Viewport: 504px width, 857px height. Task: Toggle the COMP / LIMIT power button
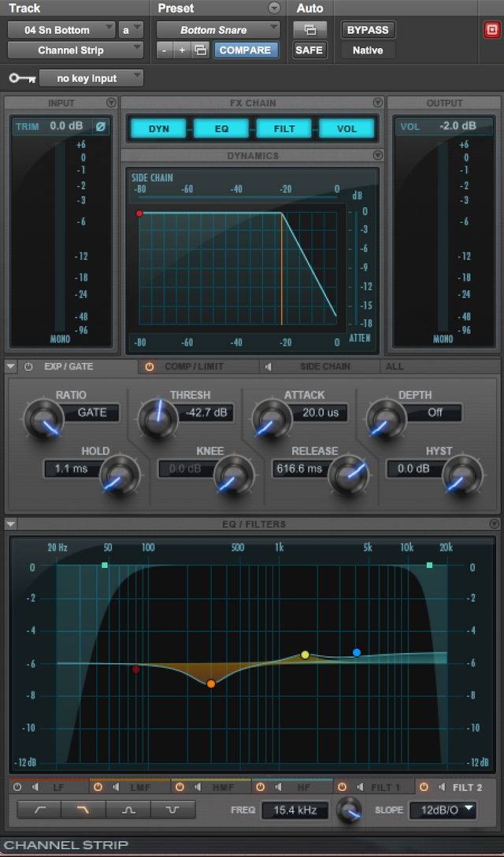point(150,367)
